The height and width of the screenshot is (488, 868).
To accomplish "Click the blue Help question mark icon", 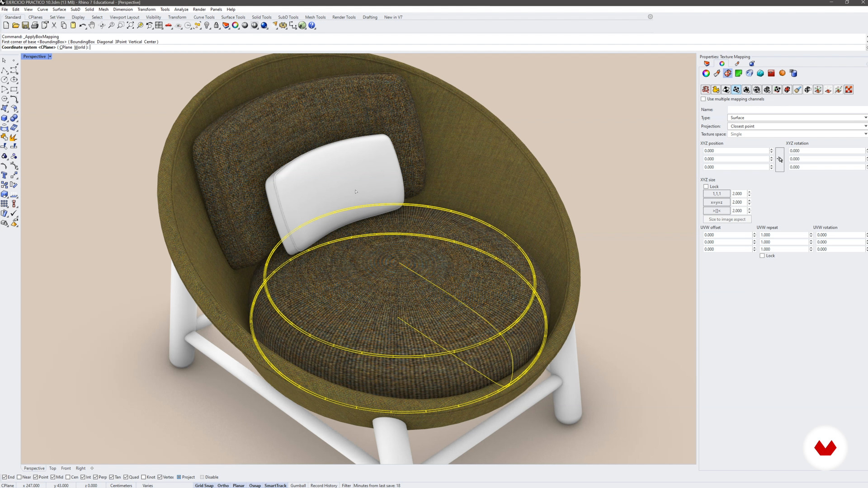I will (x=312, y=26).
